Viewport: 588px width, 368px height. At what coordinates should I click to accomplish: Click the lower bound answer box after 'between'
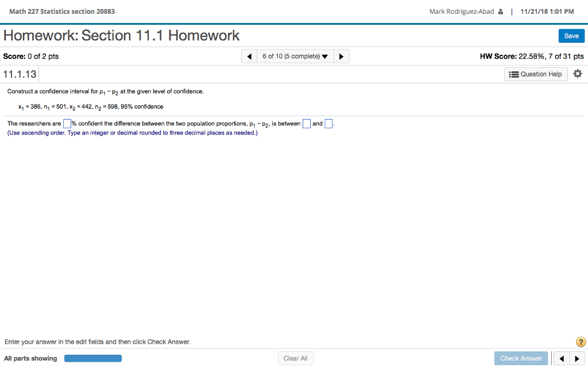point(306,123)
